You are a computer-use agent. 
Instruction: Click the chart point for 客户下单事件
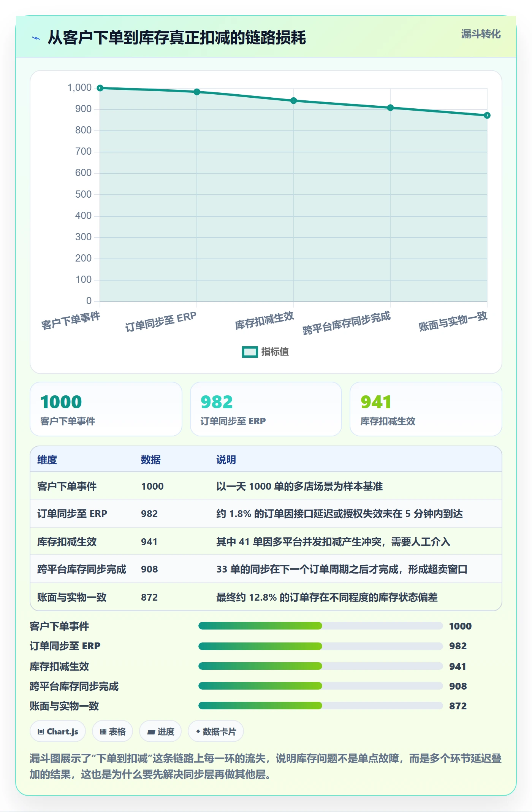point(100,88)
